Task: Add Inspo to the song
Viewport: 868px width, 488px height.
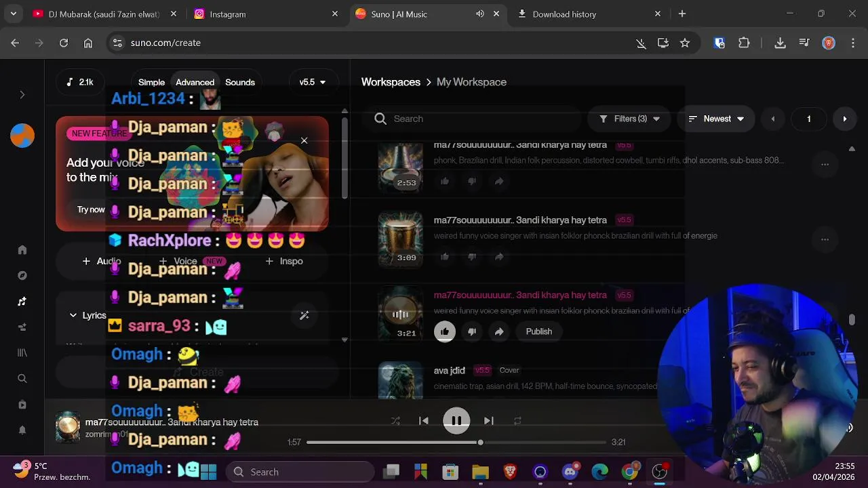Action: tap(284, 261)
